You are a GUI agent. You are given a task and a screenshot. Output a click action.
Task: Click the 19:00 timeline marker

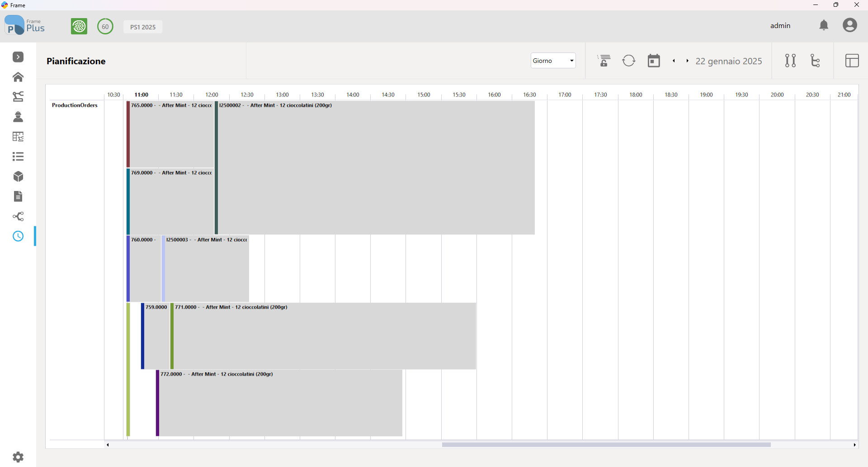706,95
